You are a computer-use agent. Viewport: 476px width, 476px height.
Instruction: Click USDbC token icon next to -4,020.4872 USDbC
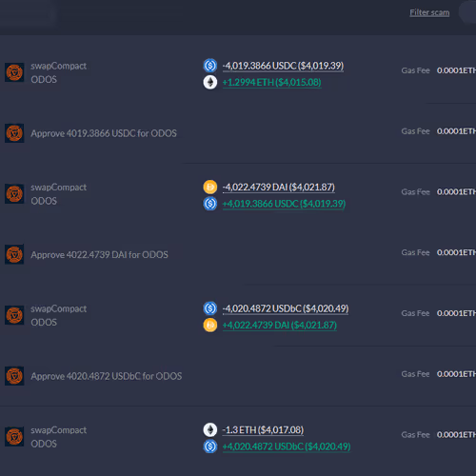[x=210, y=308]
